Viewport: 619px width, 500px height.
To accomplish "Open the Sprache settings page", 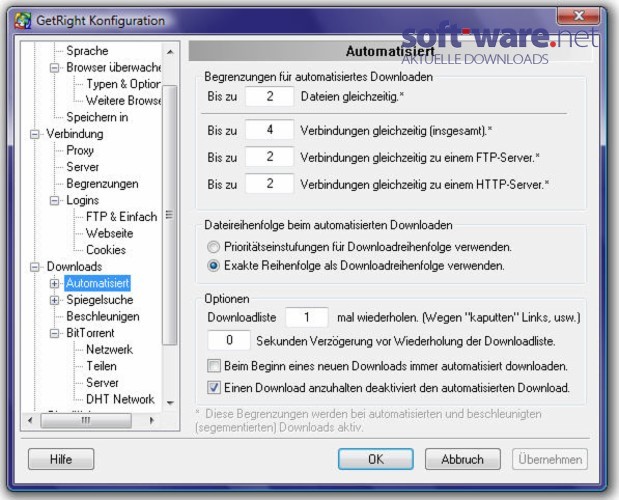I will point(87,51).
